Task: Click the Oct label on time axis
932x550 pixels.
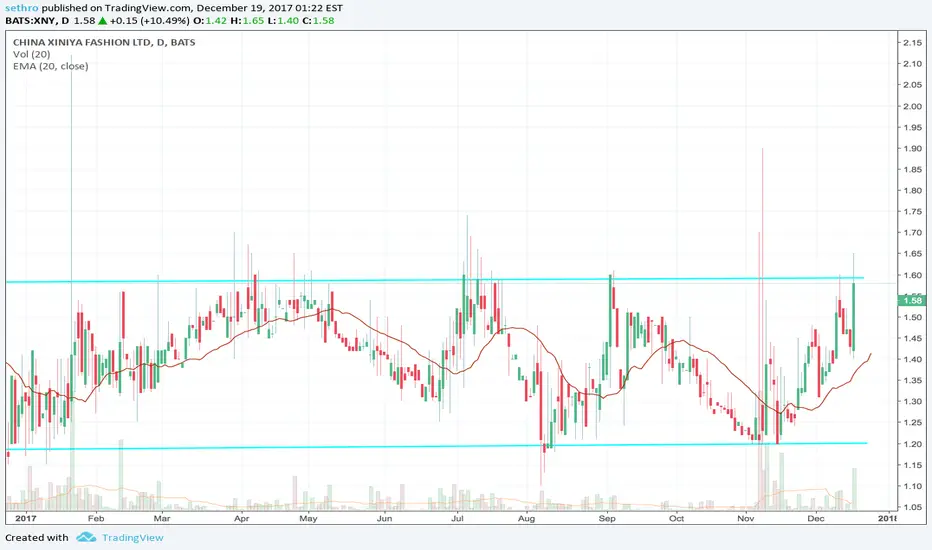Action: [x=676, y=518]
